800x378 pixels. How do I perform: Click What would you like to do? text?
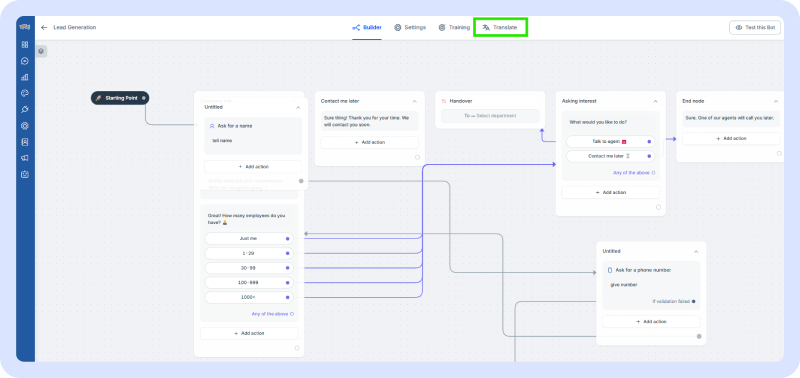(x=598, y=122)
